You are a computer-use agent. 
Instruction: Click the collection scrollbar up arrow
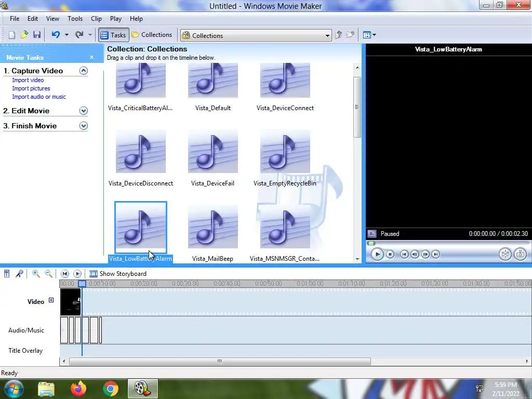point(357,68)
